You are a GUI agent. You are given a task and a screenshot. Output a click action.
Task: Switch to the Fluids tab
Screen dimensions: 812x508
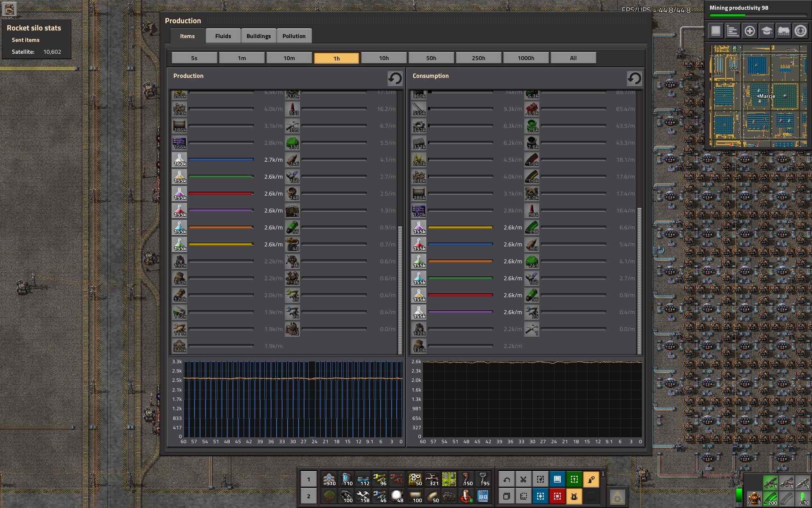[223, 36]
